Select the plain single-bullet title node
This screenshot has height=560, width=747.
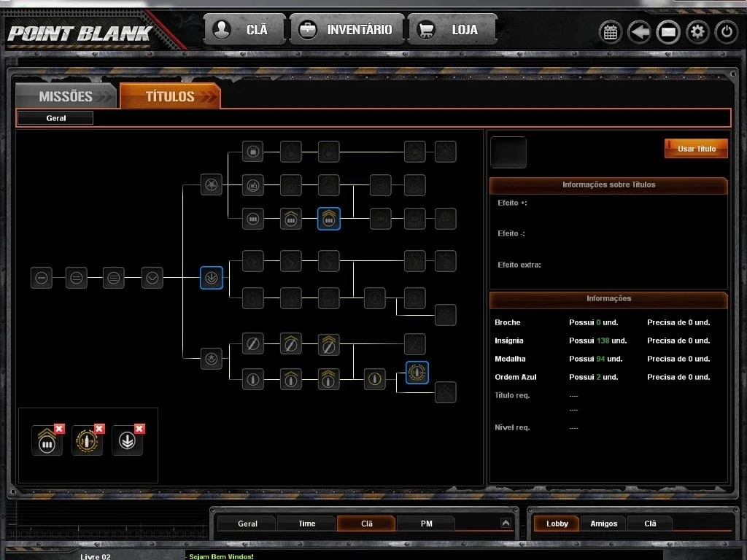pos(253,379)
